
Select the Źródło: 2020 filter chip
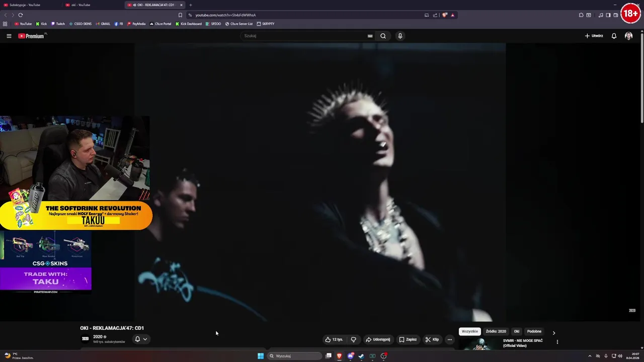496,331
